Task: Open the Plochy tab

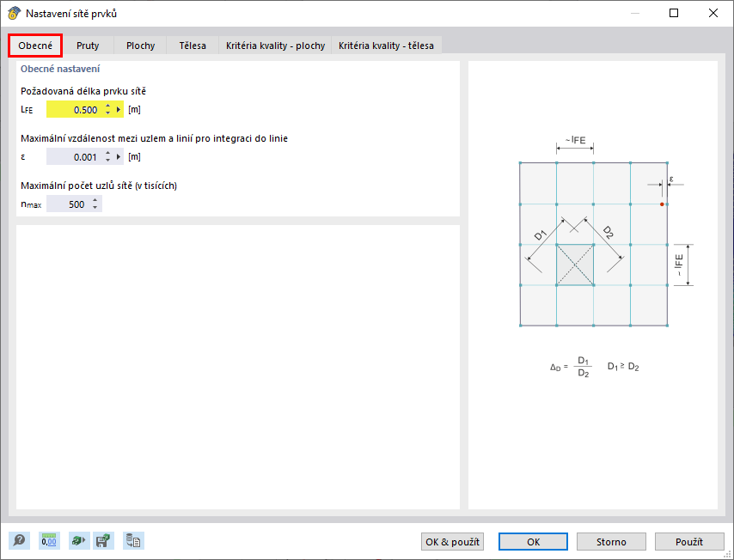Action: click(140, 46)
